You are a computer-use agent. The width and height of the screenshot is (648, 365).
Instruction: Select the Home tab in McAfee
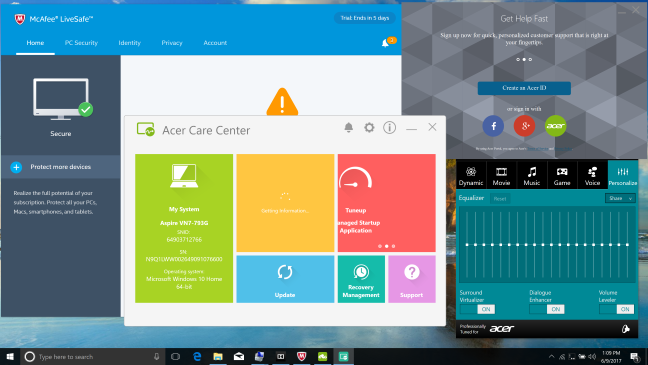tap(35, 43)
